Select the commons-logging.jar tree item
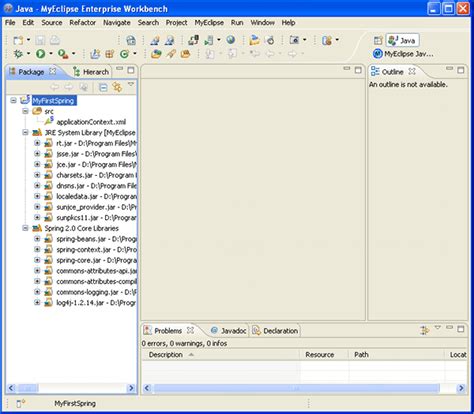Viewport: 474px width, 414px height. [96, 292]
